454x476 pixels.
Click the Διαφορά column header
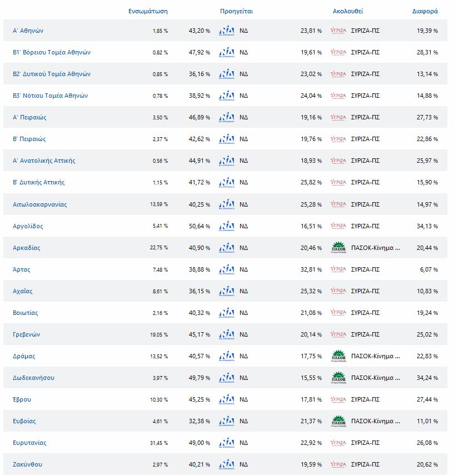click(425, 11)
